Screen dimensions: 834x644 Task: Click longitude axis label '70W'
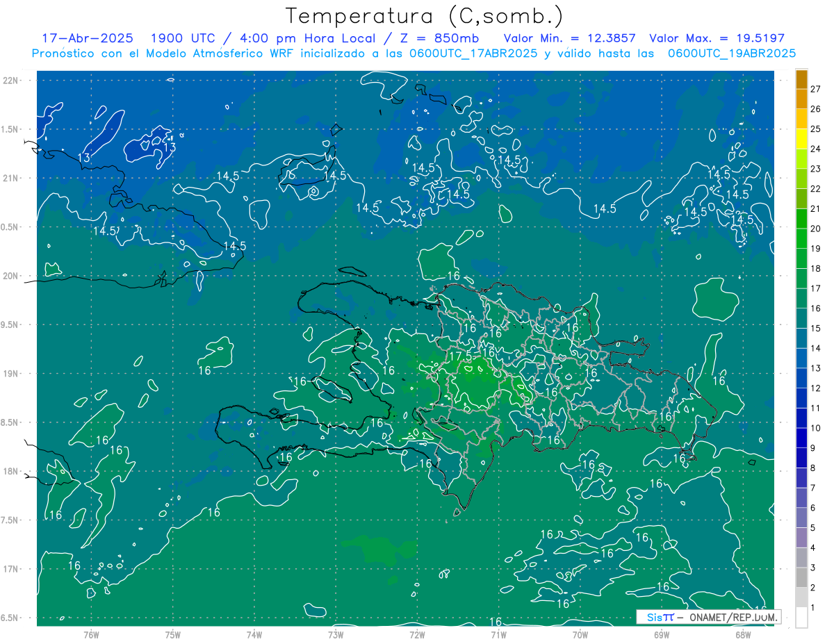coord(580,634)
